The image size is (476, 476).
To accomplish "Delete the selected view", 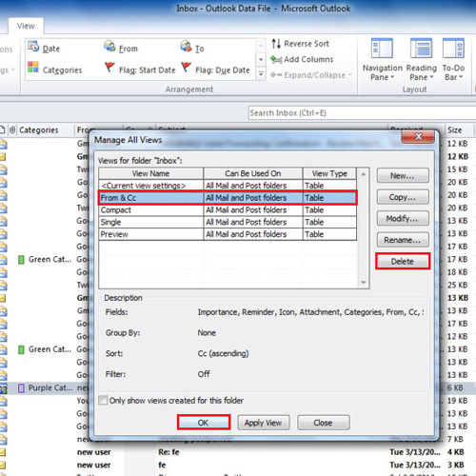I will (403, 261).
